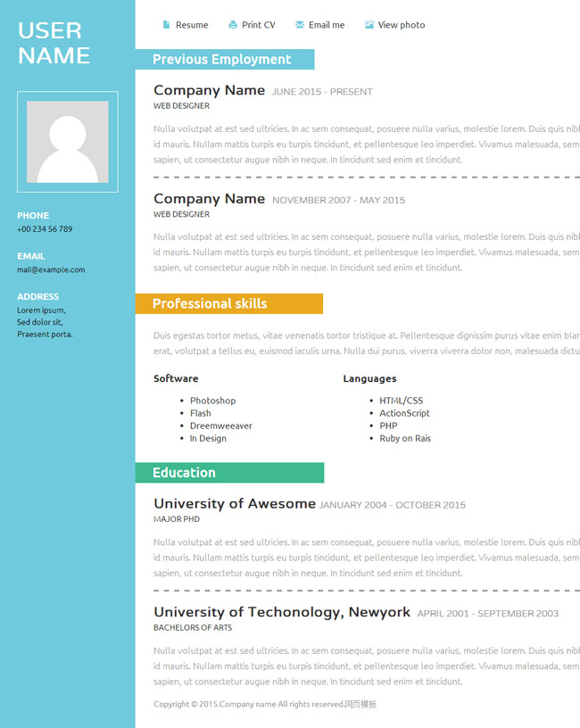Click the Previous Employment section header
Screen dimensions: 580x728
pos(222,60)
